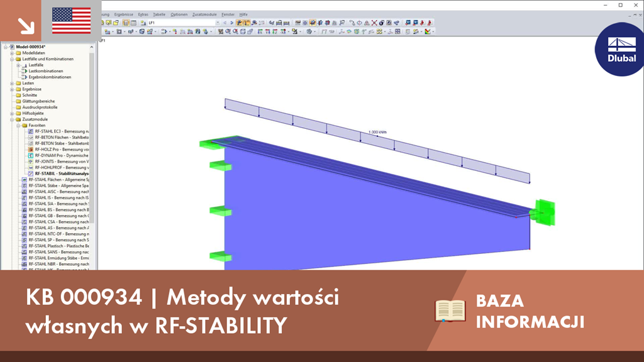
Task: Toggle the project navigator view button
Action: (126, 23)
